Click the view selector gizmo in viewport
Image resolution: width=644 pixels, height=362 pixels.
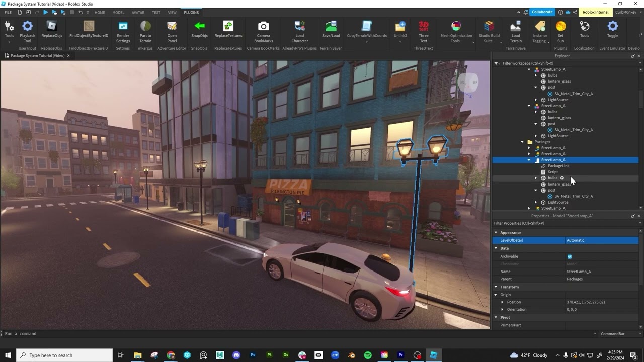click(x=467, y=83)
